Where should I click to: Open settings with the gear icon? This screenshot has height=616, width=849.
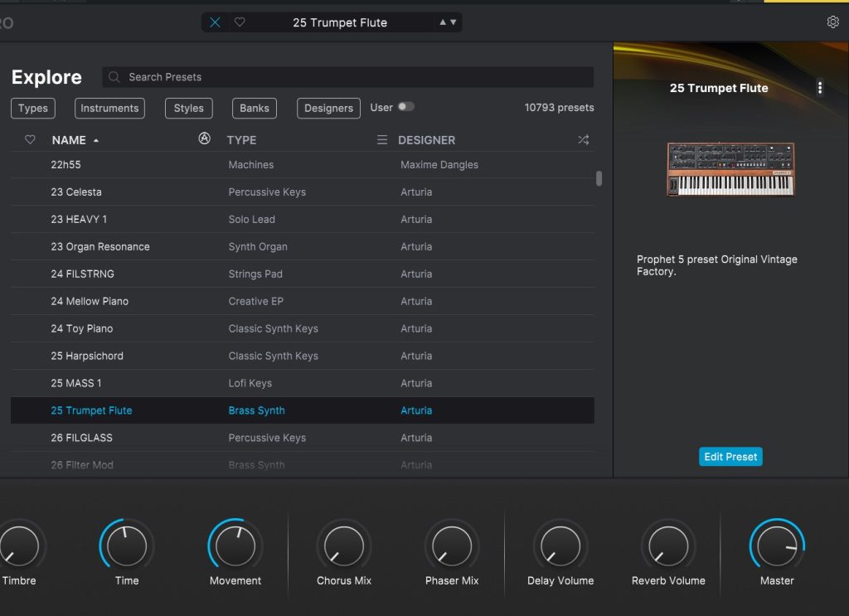pyautogui.click(x=833, y=22)
